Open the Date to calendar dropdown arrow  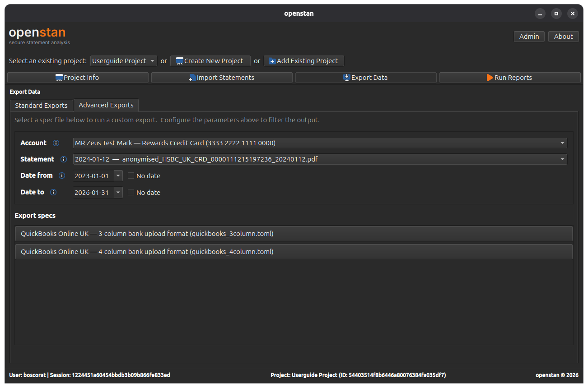(x=118, y=193)
